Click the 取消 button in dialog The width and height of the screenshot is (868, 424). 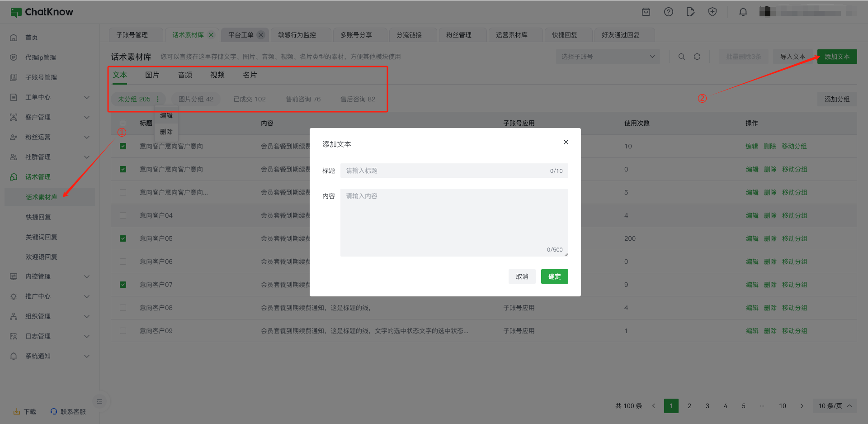(x=522, y=276)
